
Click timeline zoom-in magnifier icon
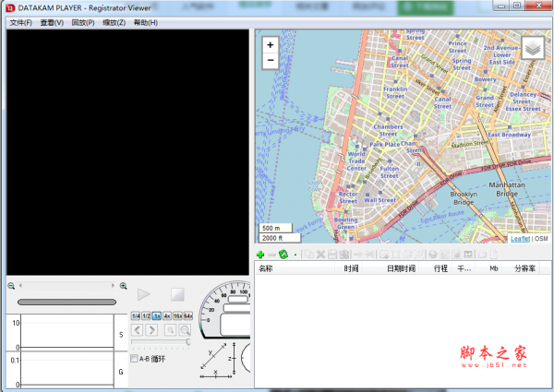point(123,286)
